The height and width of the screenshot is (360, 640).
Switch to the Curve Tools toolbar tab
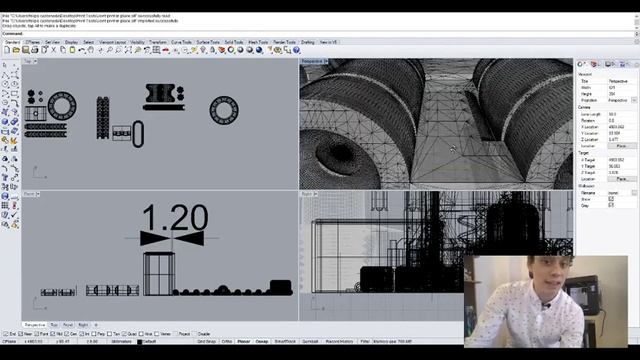click(x=181, y=42)
